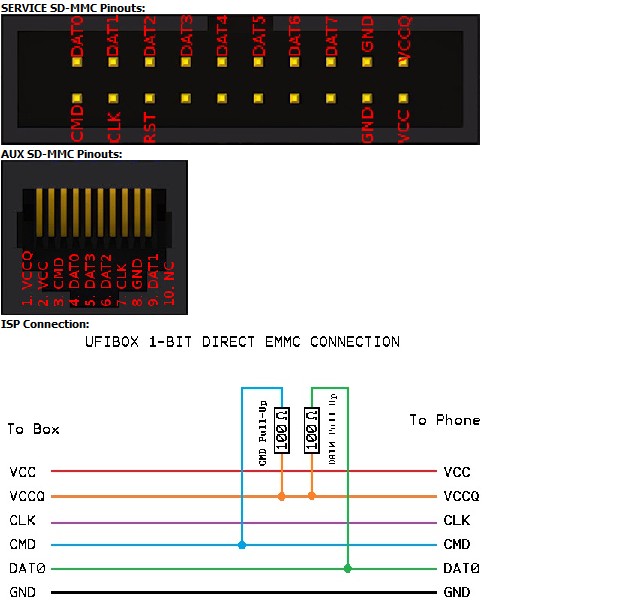The height and width of the screenshot is (614, 626).
Task: Click the green DAT0 junction dot
Action: pos(348,568)
